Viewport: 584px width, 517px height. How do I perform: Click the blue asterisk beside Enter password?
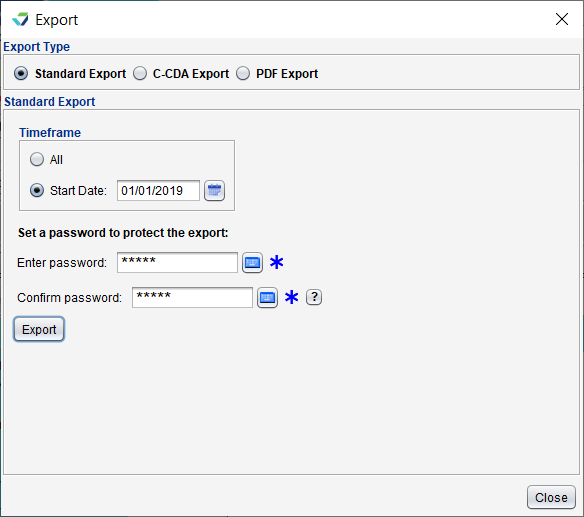[x=276, y=262]
